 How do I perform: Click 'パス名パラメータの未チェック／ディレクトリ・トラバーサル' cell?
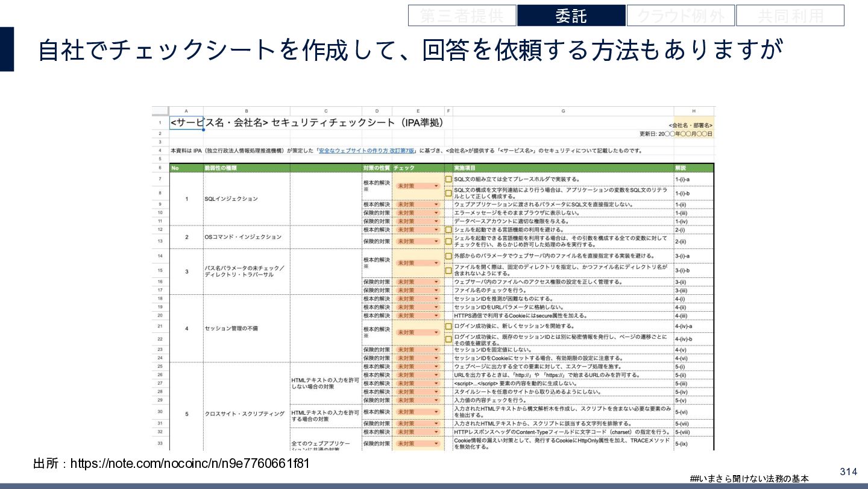tap(247, 271)
